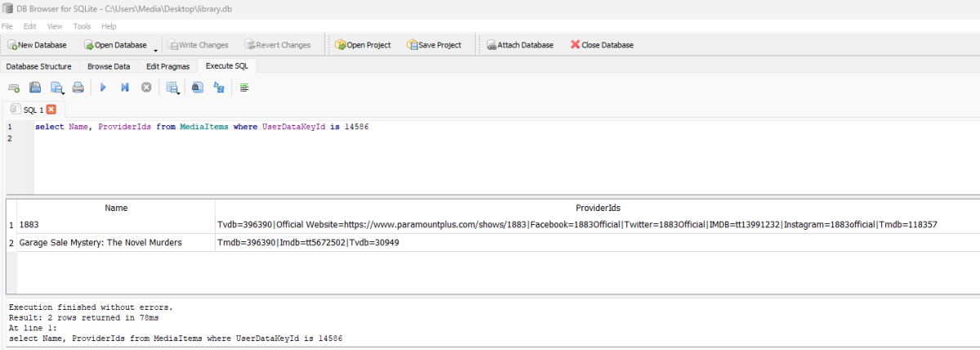The width and height of the screenshot is (980, 350).
Task: Click the Close Database button
Action: (602, 45)
